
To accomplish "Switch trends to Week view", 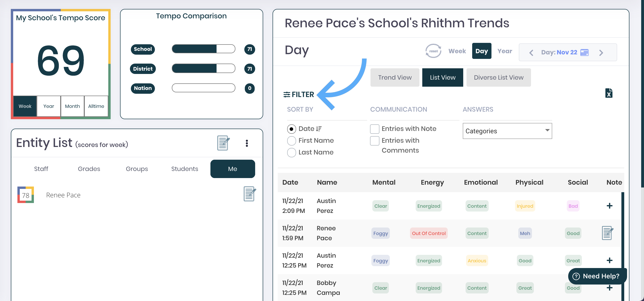I will [x=457, y=51].
